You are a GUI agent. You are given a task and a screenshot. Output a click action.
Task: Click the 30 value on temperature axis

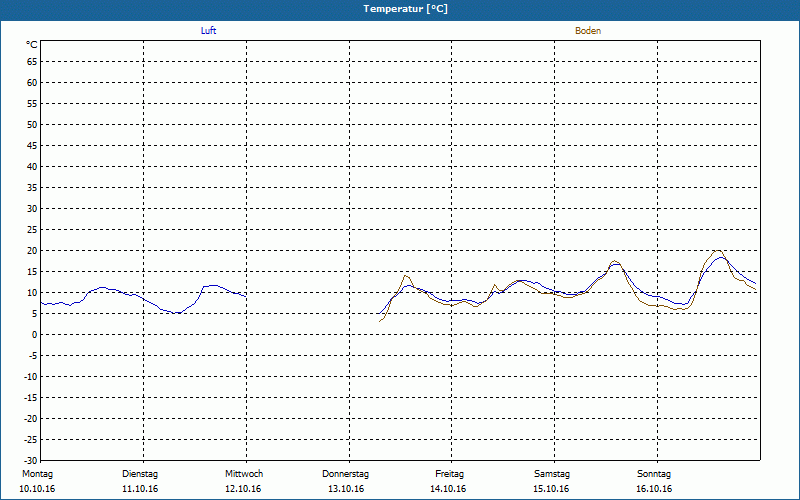[x=32, y=209]
